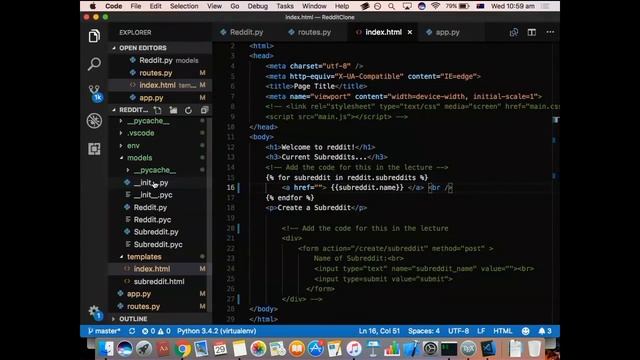Change indentation via Spaces: 4
The width and height of the screenshot is (640, 360).
coord(424,331)
